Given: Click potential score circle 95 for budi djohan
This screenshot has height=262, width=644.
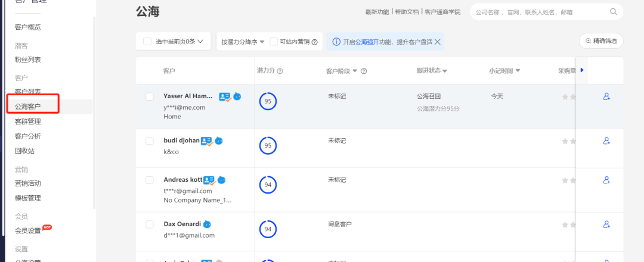Looking at the screenshot, I should click(x=268, y=145).
